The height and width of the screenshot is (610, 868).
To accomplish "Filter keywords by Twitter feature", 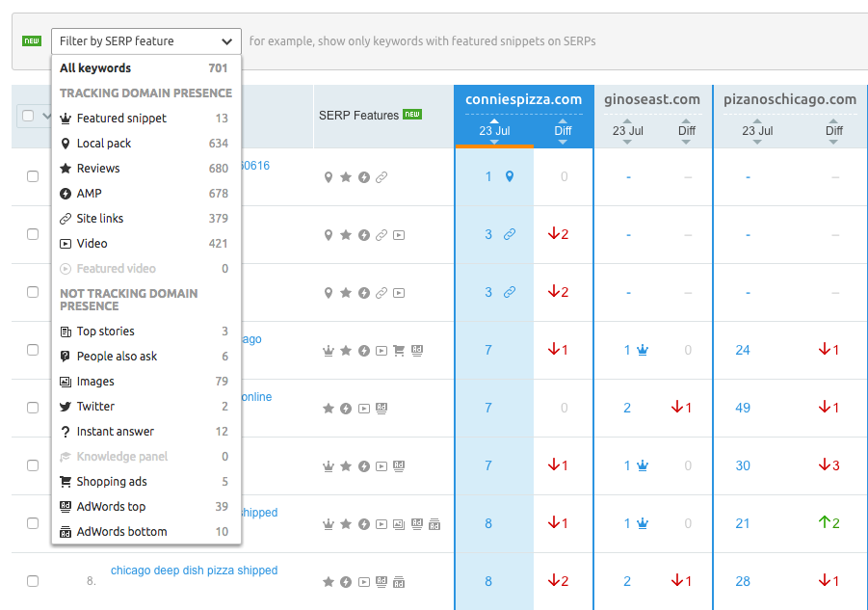I will (x=146, y=407).
